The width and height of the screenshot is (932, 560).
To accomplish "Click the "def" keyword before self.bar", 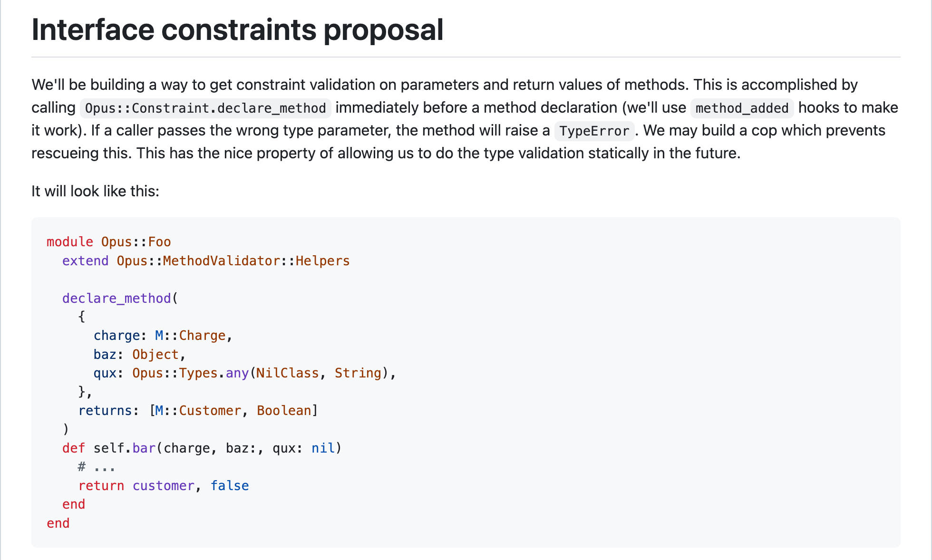I will click(73, 448).
